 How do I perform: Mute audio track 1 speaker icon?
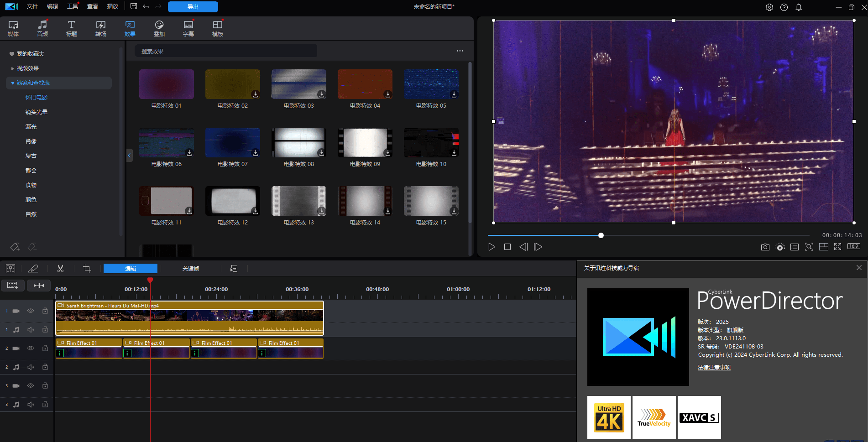(31, 330)
